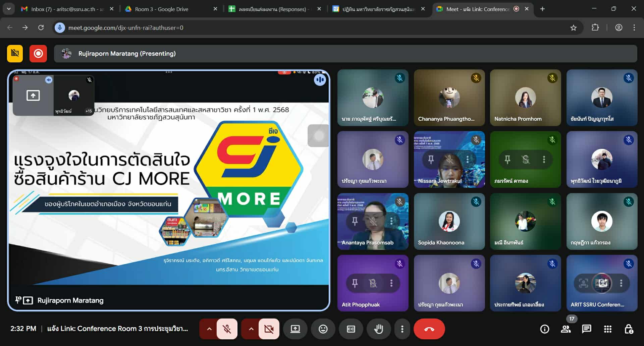This screenshot has height=346, width=644.
Task: Toggle the camera on/off button
Action: (x=269, y=329)
